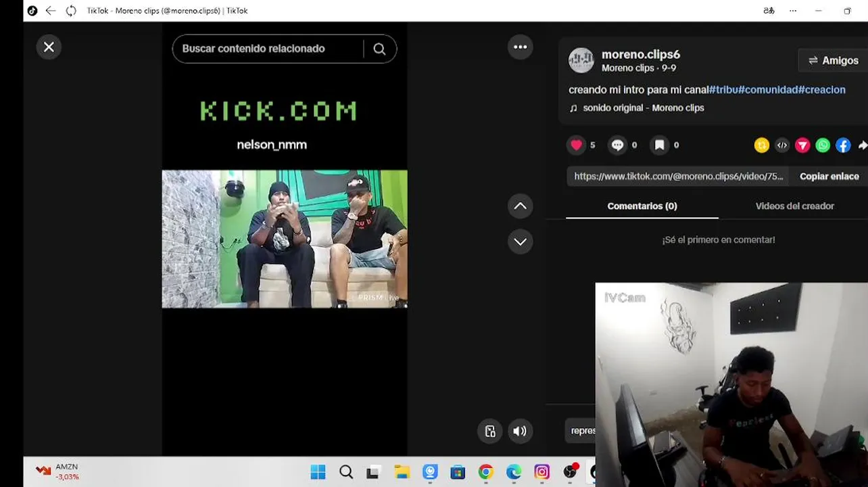Click the '¡Sé el primero en comentar!' text
The image size is (868, 487).
coord(719,239)
